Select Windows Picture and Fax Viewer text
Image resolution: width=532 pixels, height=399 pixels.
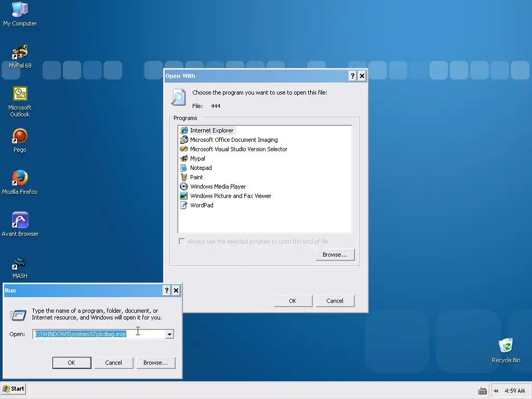coord(231,196)
